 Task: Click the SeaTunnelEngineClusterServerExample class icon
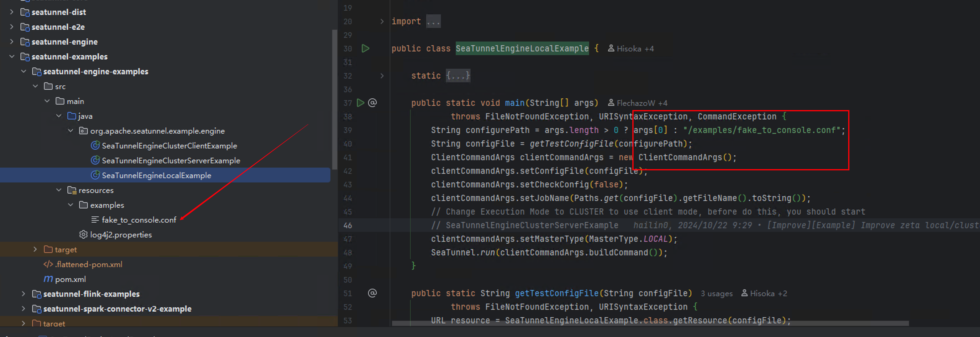point(95,160)
